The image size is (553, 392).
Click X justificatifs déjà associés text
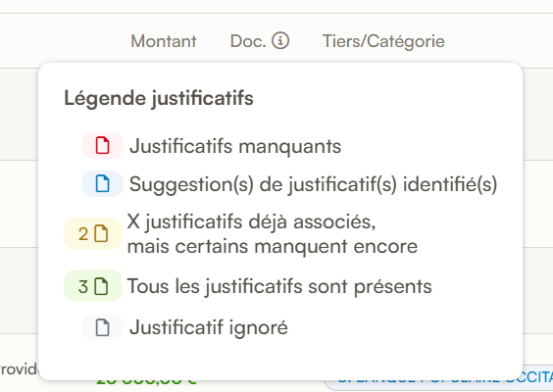(x=251, y=222)
